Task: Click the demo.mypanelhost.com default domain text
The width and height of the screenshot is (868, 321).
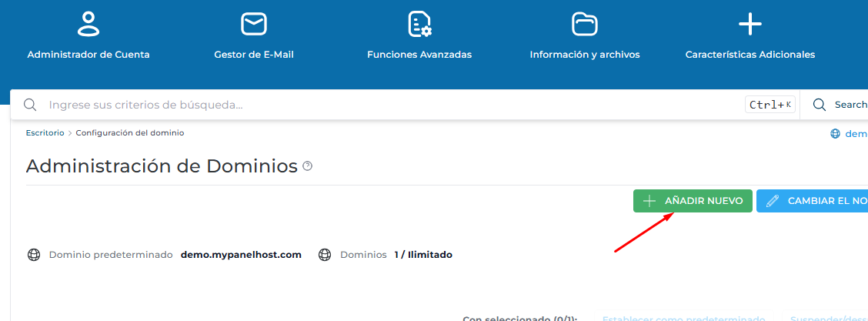Action: pos(241,254)
